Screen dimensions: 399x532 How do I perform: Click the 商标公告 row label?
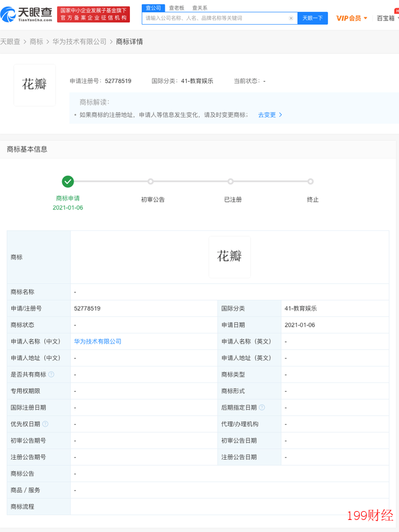point(22,473)
